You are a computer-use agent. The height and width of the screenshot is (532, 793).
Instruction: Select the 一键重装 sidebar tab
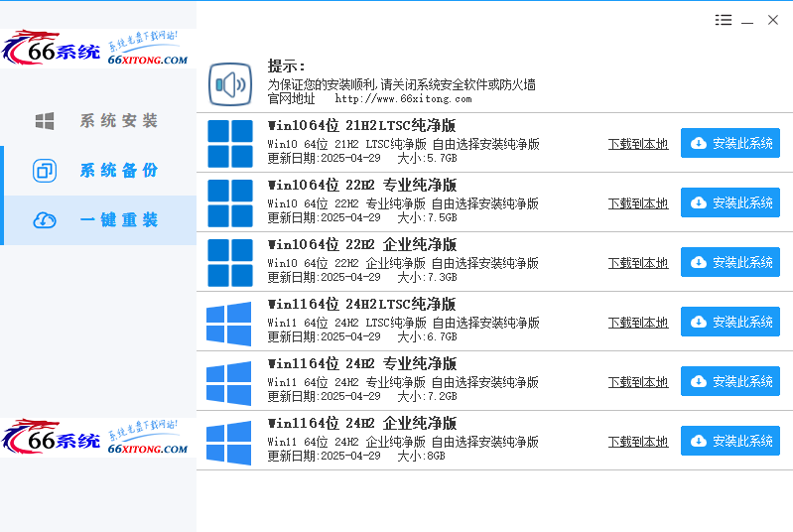pos(98,220)
